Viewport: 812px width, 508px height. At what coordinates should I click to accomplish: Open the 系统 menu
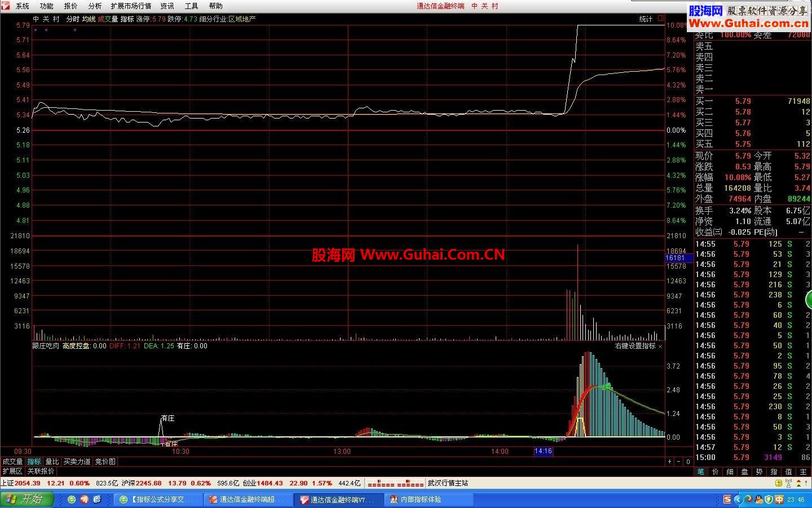tap(23, 6)
